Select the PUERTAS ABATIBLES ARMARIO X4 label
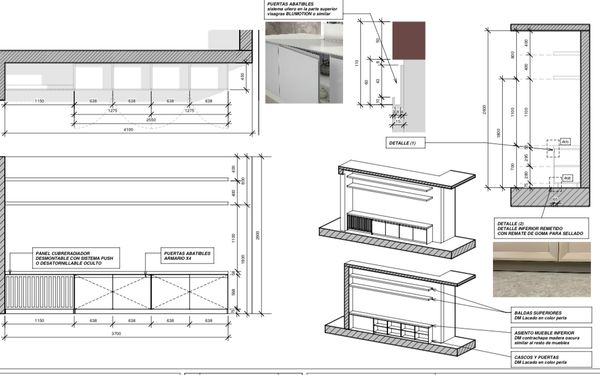This screenshot has width=600, height=375. (x=187, y=256)
